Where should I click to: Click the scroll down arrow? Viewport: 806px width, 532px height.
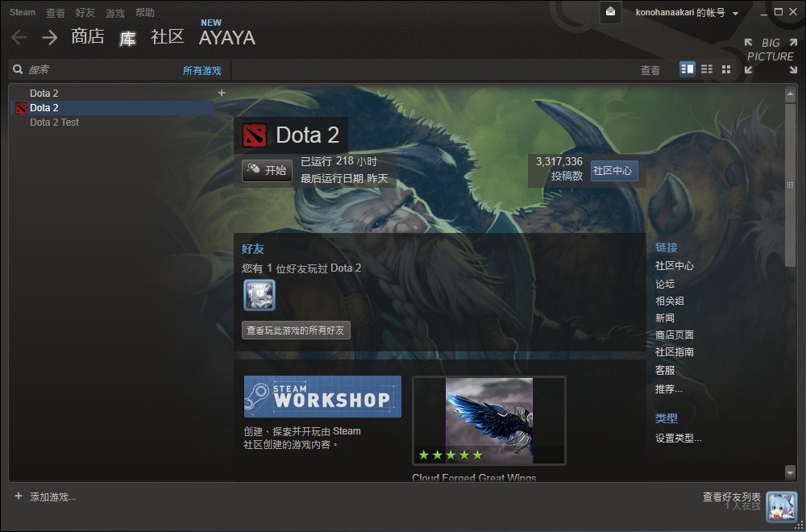790,472
